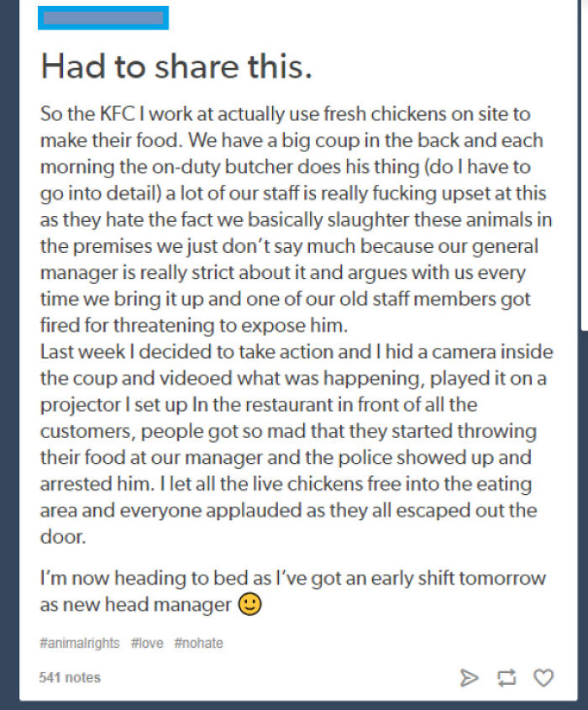This screenshot has height=710, width=588.
Task: Share the post using the paper plane icon
Action: 470,677
